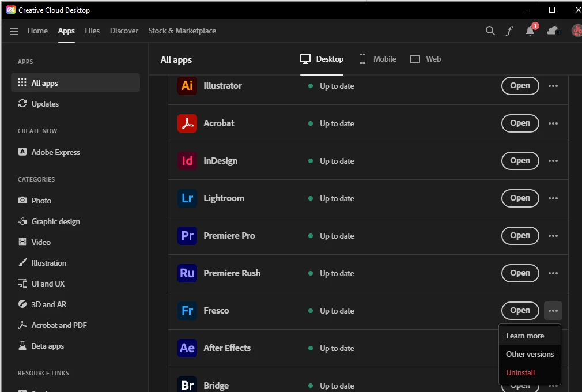Click the After Effects app icon

187,348
